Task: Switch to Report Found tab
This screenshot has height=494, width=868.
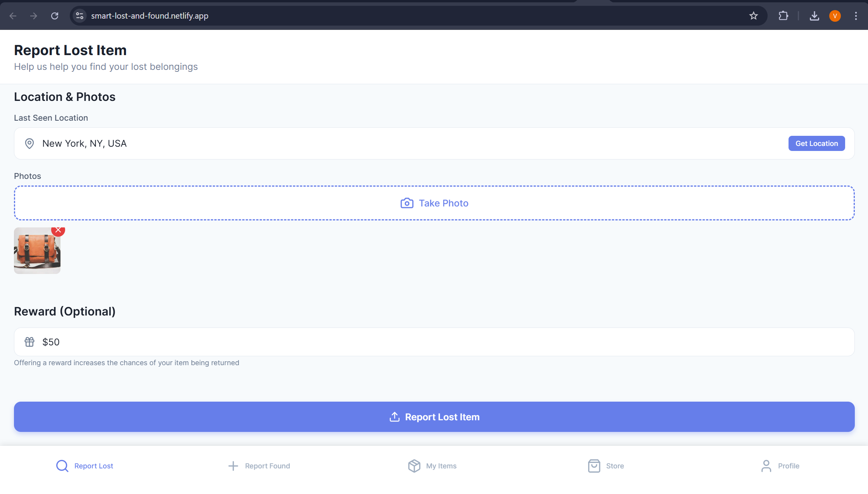Action: click(259, 466)
